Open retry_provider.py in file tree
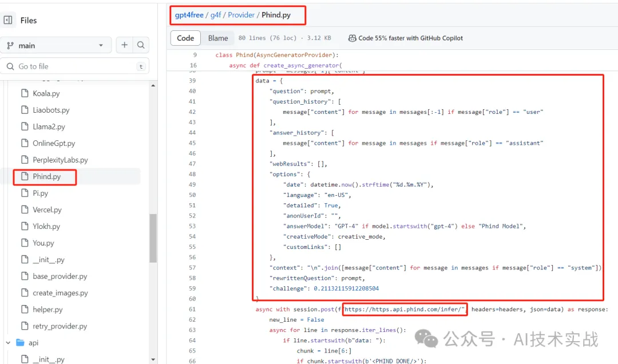 tap(60, 326)
